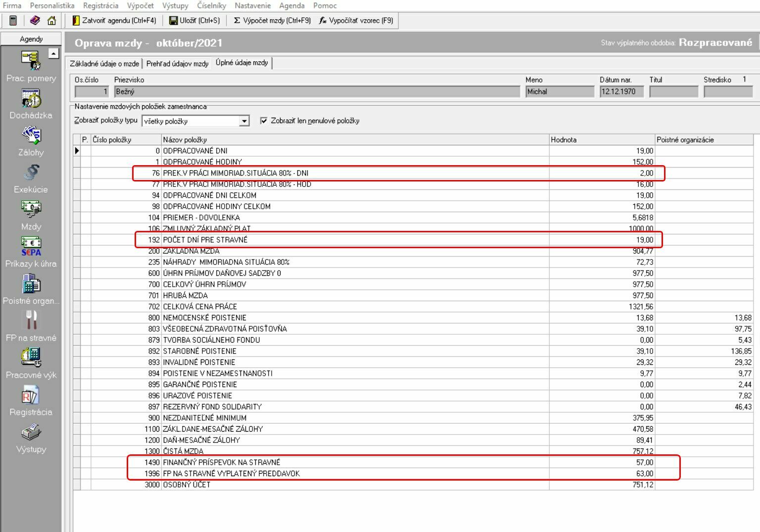Open the calculator icon in toolbar
The height and width of the screenshot is (532, 760).
point(13,21)
